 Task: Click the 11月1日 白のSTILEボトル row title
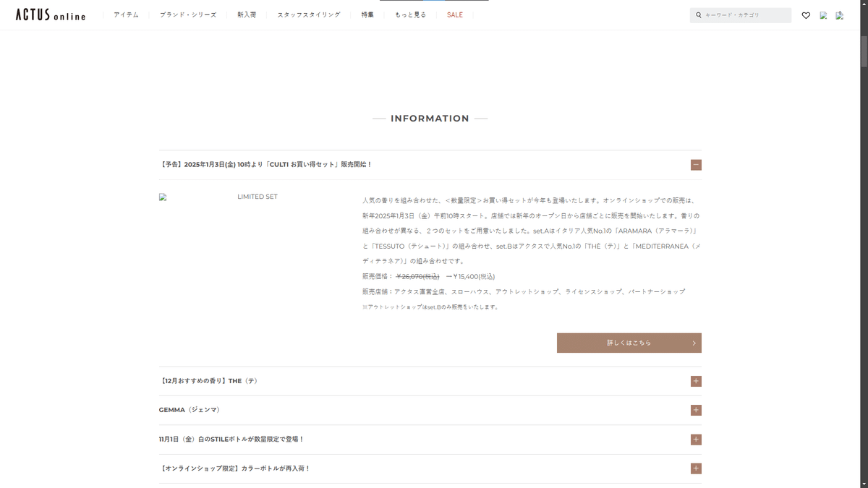click(231, 439)
